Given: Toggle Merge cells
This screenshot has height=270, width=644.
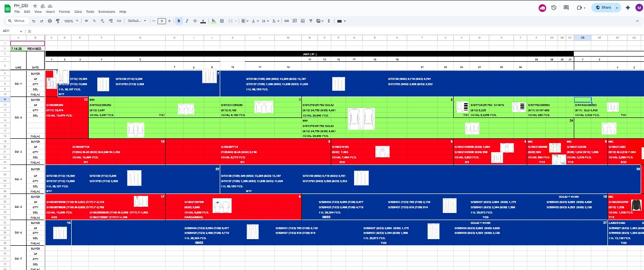Looking at the screenshot, I should click(x=231, y=21).
